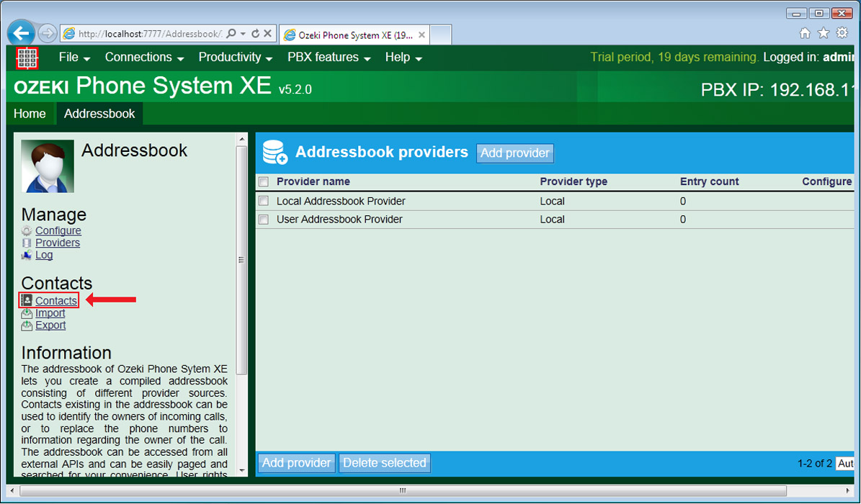This screenshot has width=861, height=504.
Task: Click the PBX IP address text
Action: click(x=777, y=90)
